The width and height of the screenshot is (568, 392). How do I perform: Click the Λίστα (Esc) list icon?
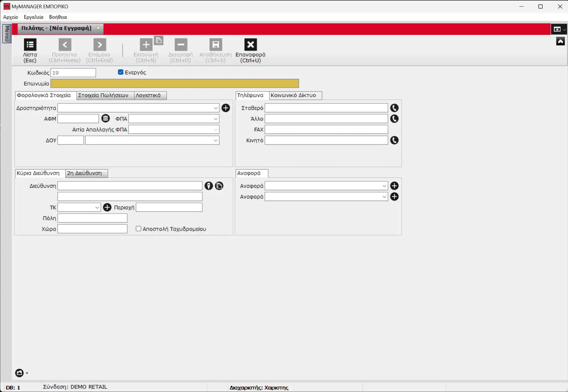pos(30,45)
